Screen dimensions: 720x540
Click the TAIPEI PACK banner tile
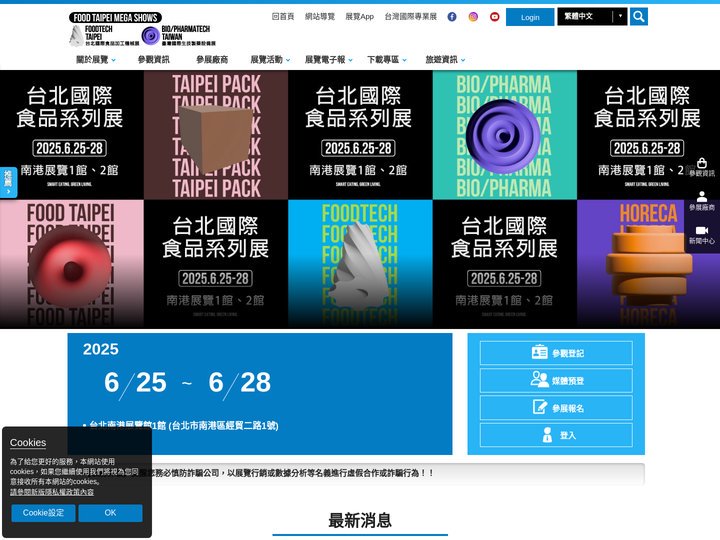point(216,135)
